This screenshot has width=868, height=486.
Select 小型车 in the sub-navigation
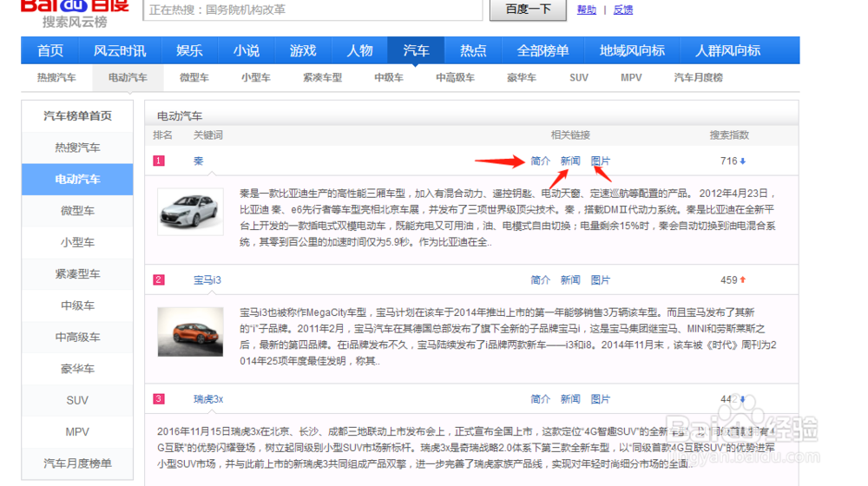tap(256, 77)
